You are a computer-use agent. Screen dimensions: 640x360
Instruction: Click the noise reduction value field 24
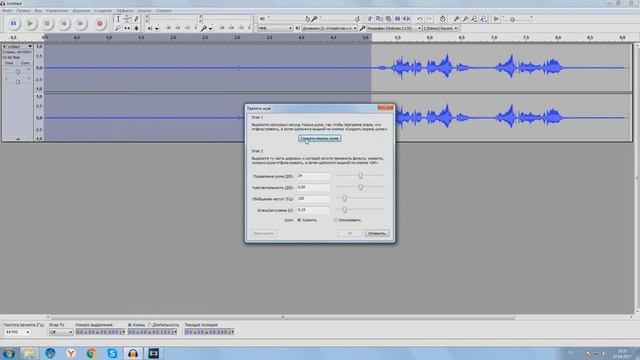click(313, 176)
